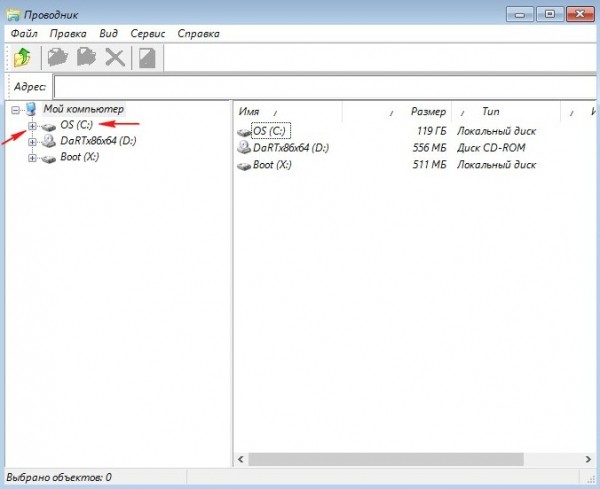Click the Properties toolbar icon
This screenshot has width=600, height=489.
147,58
